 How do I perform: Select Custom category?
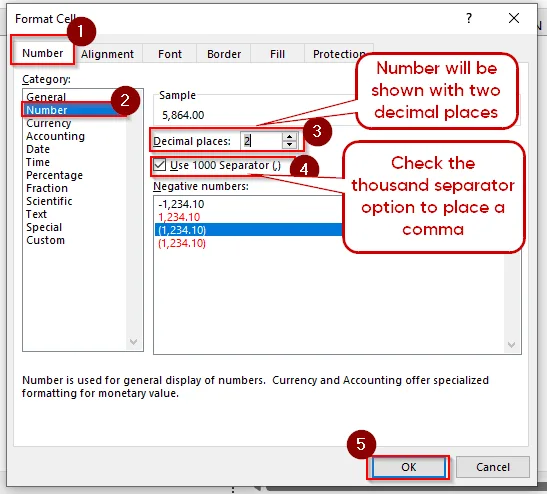pos(45,240)
